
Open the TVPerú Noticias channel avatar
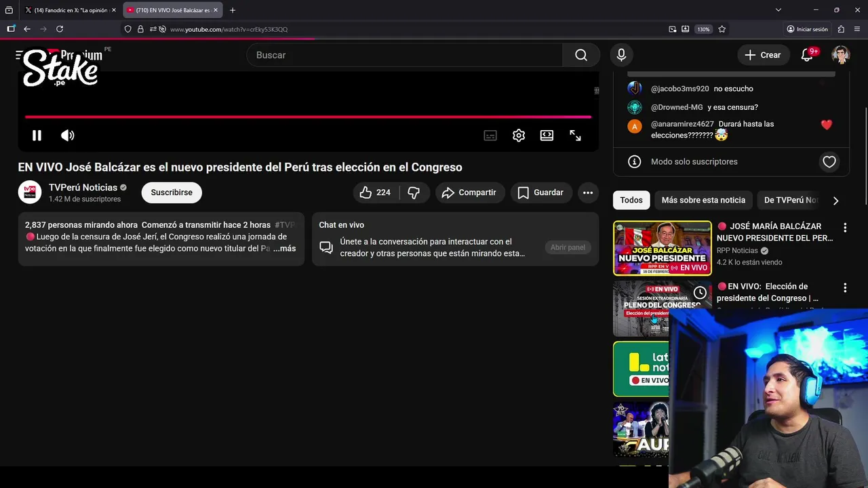tap(30, 192)
